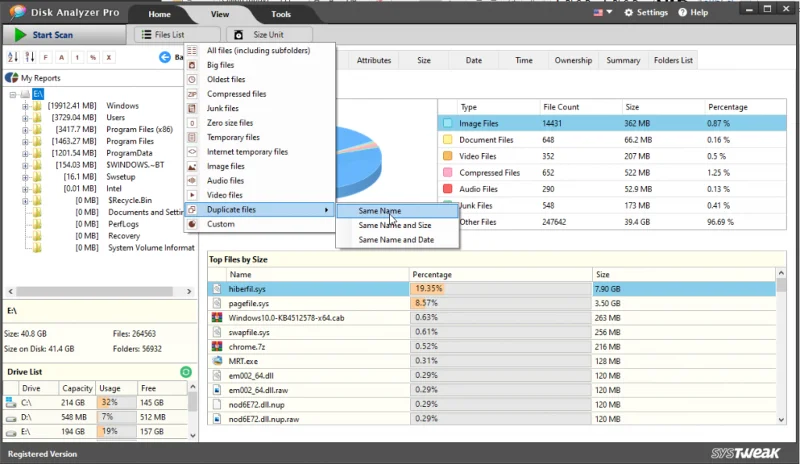The image size is (800, 464).
Task: Click the green refresh Drive List icon
Action: pos(186,372)
